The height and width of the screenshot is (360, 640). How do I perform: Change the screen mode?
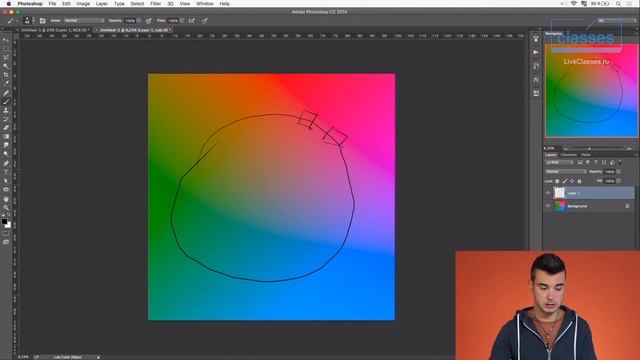coord(6,242)
